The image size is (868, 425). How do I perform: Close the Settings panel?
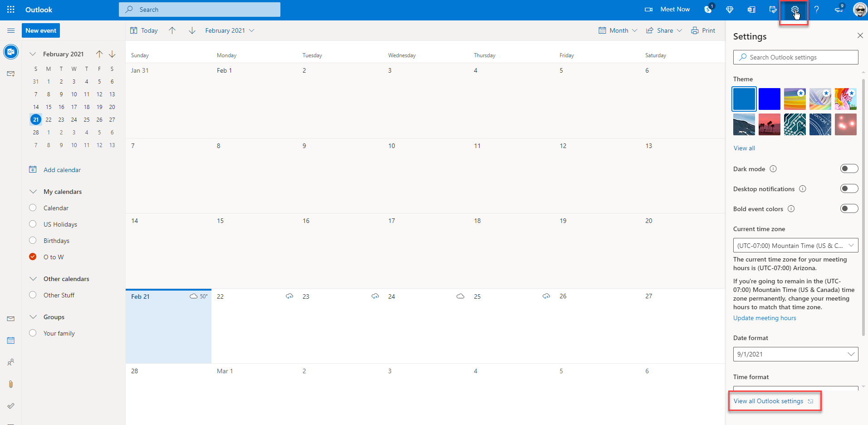coord(860,35)
